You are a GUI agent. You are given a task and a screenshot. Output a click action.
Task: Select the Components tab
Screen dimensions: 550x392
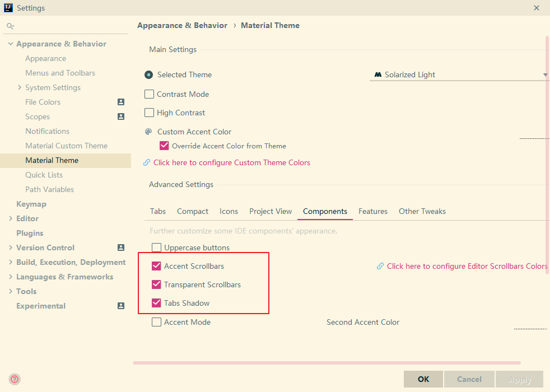(x=325, y=212)
